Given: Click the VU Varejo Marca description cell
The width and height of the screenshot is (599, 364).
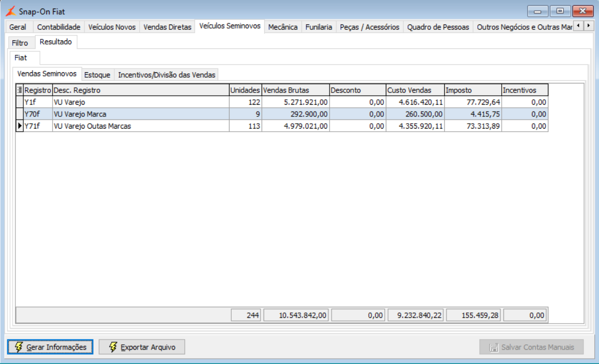Looking at the screenshot, I should pyautogui.click(x=140, y=114).
